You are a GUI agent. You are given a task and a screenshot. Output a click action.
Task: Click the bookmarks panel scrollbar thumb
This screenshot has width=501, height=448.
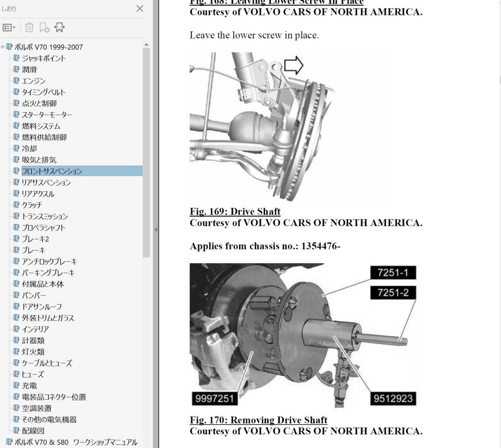[x=146, y=152]
